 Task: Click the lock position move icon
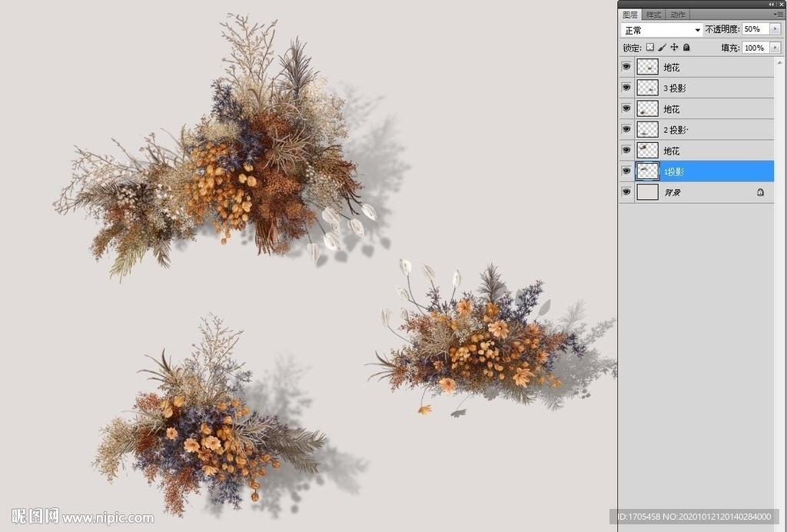[674, 48]
